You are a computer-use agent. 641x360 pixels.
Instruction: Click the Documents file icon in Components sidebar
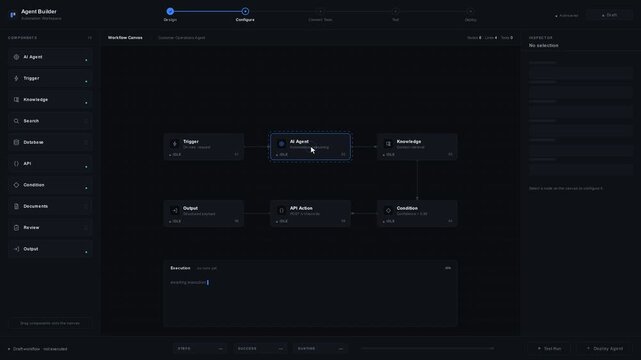click(16, 206)
